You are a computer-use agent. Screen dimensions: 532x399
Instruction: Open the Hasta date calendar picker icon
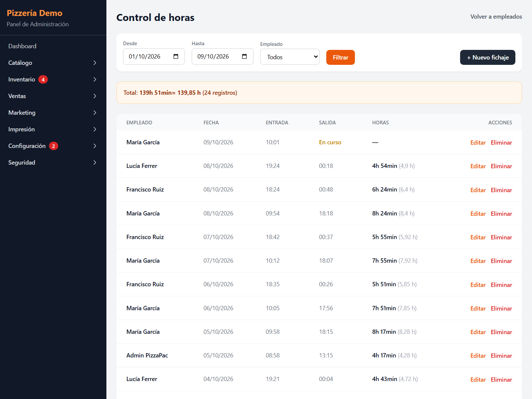tap(244, 57)
